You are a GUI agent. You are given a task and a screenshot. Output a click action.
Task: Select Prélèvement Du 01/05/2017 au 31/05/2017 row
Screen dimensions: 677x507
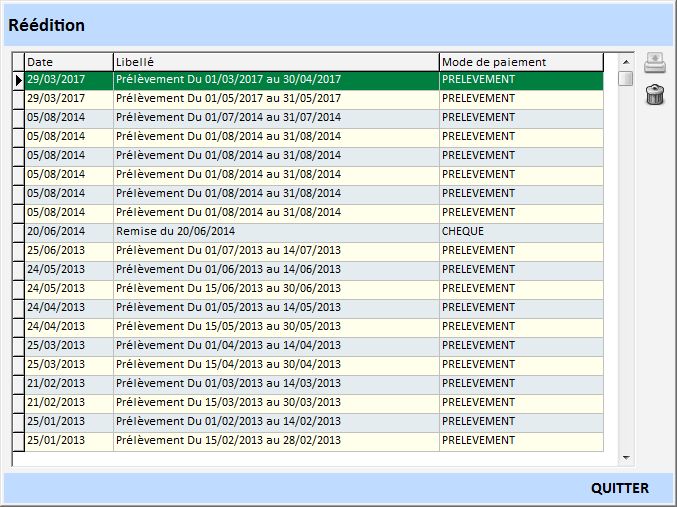(x=275, y=98)
